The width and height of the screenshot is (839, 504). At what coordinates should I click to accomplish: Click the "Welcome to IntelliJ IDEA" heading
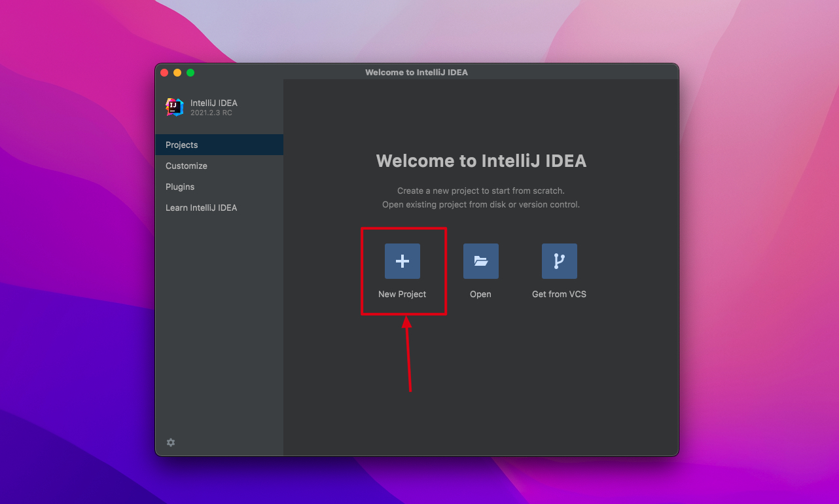click(481, 161)
